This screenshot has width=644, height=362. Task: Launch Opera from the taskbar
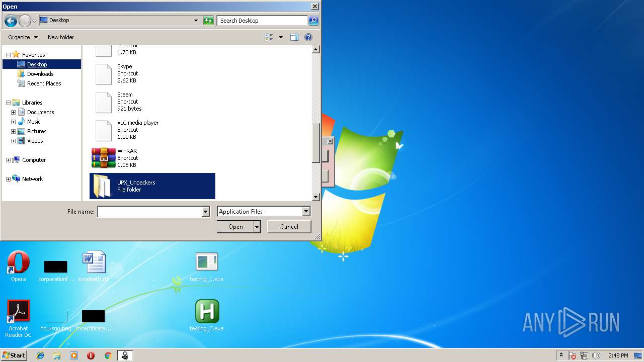point(91,355)
